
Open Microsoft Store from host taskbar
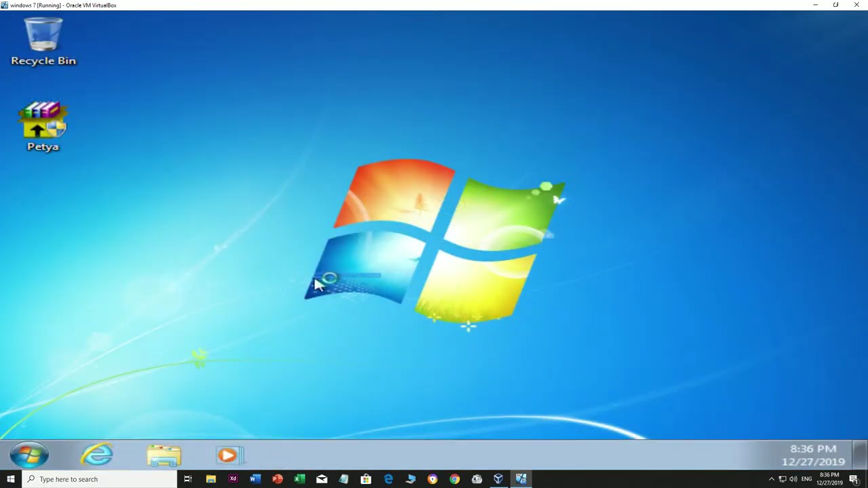tap(366, 479)
